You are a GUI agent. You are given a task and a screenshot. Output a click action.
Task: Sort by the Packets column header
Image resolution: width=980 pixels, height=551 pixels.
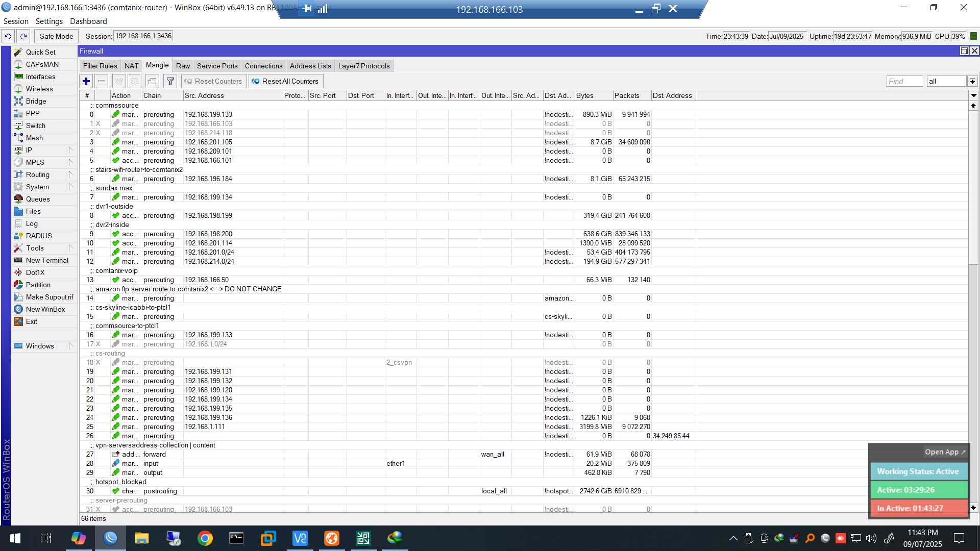pyautogui.click(x=632, y=95)
